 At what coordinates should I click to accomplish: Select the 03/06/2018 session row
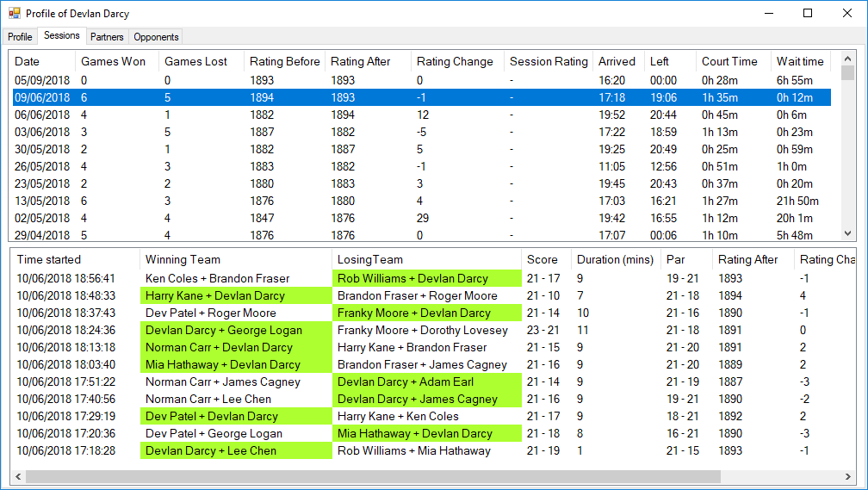pos(421,132)
